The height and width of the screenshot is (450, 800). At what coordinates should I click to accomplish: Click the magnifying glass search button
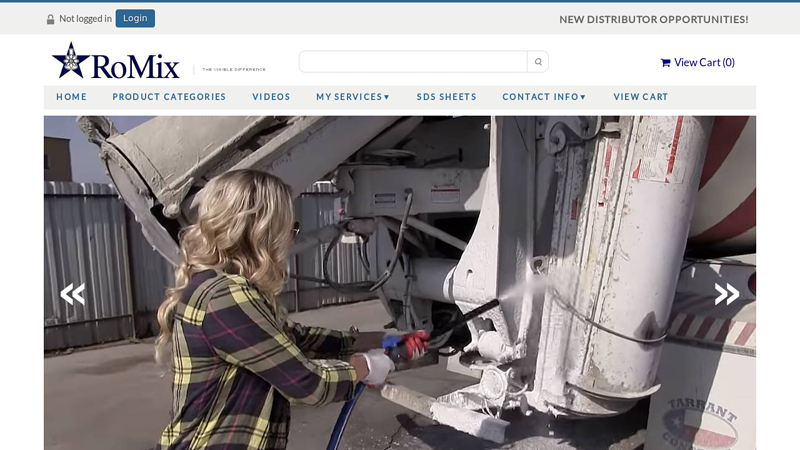[538, 62]
